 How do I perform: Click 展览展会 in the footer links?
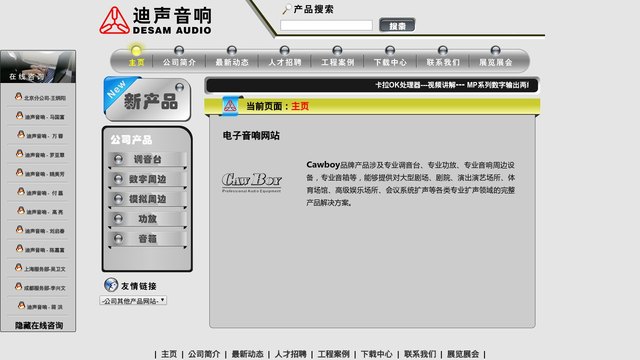click(463, 354)
